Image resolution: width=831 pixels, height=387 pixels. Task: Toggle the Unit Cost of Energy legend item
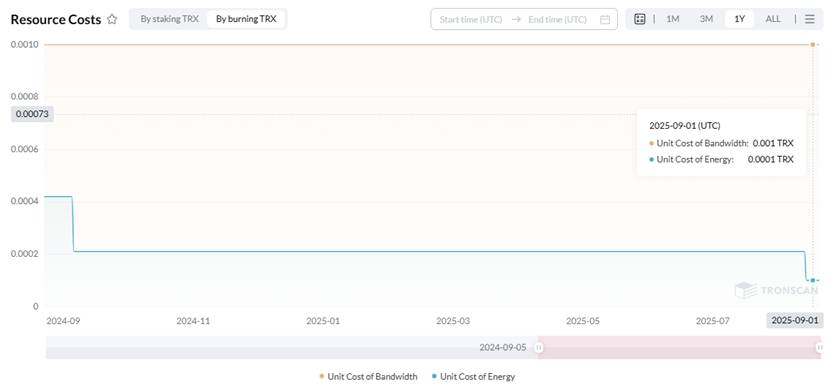click(x=473, y=376)
